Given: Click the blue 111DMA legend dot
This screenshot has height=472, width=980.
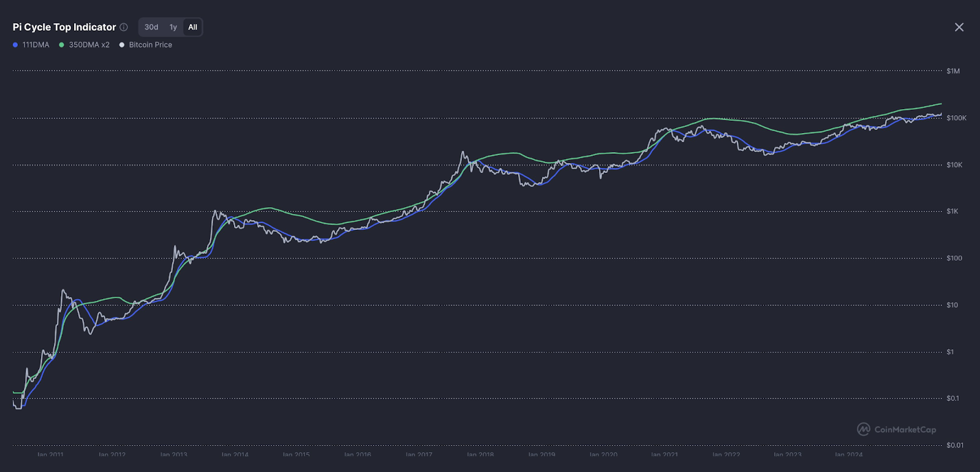Looking at the screenshot, I should click(x=15, y=45).
